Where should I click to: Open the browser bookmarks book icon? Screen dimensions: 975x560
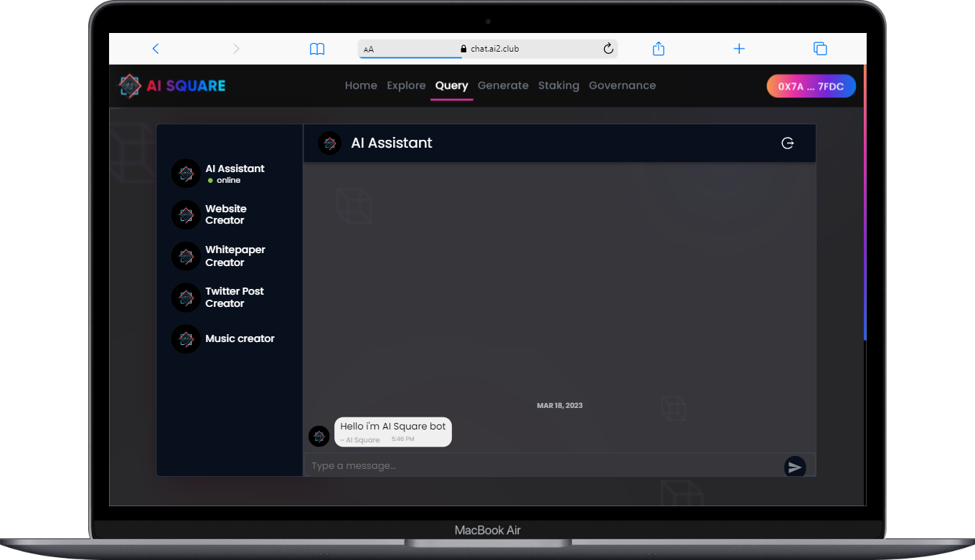click(x=317, y=49)
